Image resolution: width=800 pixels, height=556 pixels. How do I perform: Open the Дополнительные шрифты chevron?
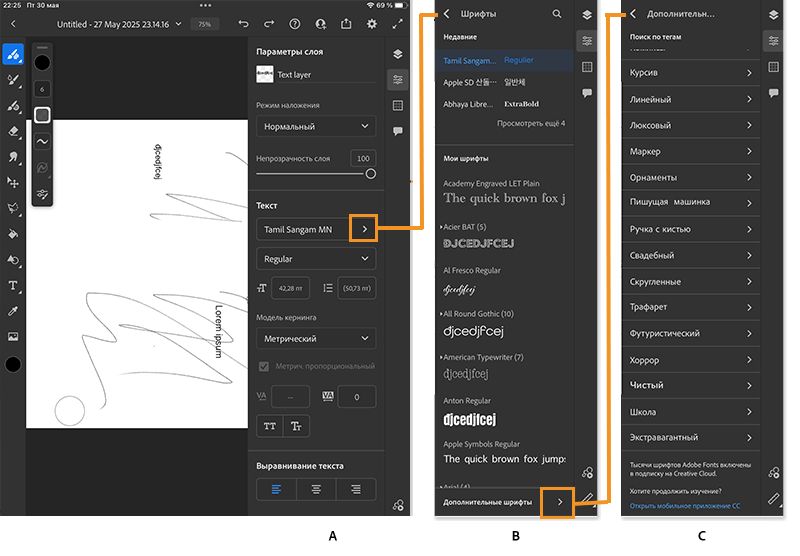pos(560,502)
